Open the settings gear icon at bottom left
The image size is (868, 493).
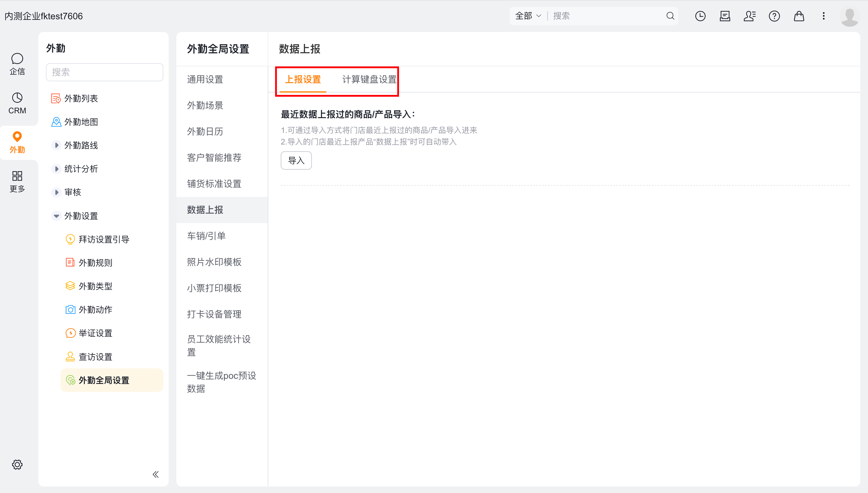click(x=17, y=464)
